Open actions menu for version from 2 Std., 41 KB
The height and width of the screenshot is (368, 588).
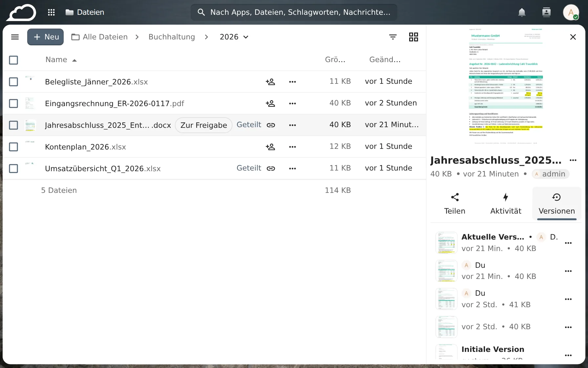click(568, 299)
